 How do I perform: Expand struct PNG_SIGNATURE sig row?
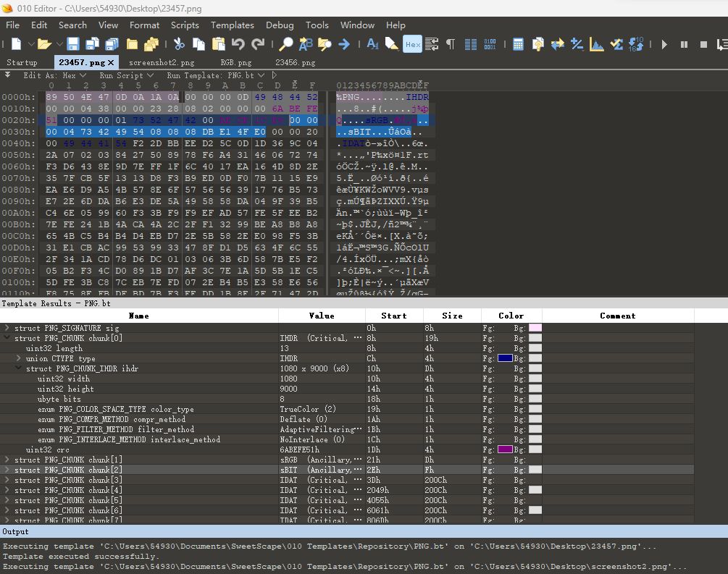pos(7,328)
